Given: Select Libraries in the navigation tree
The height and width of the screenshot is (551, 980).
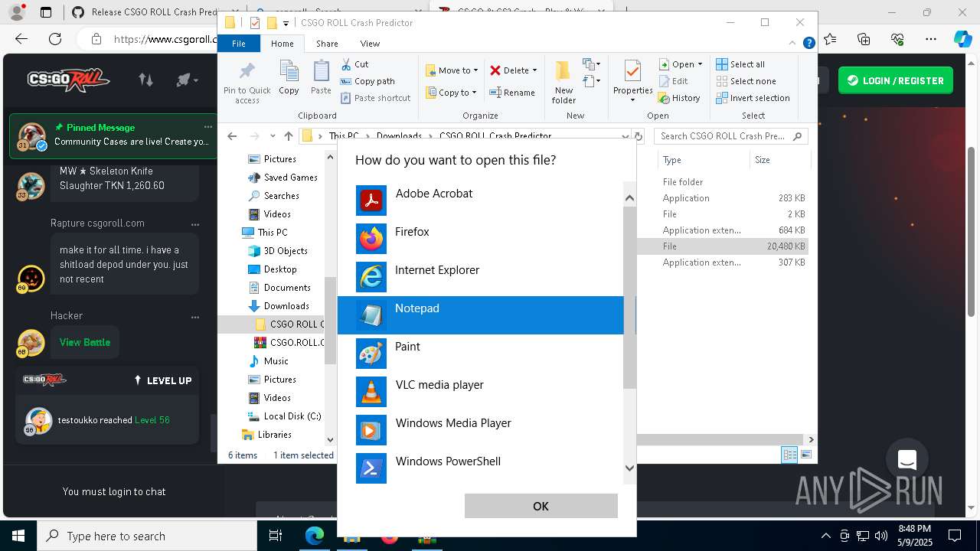Looking at the screenshot, I should (266, 435).
